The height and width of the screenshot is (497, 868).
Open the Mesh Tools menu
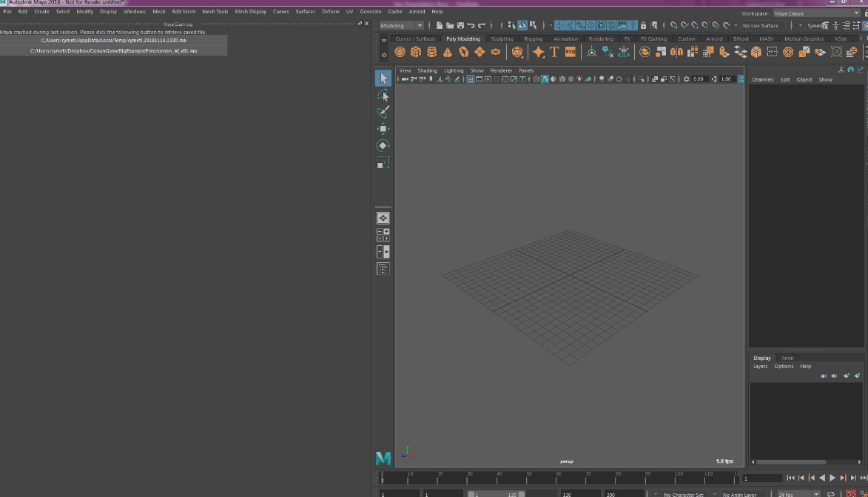[215, 12]
